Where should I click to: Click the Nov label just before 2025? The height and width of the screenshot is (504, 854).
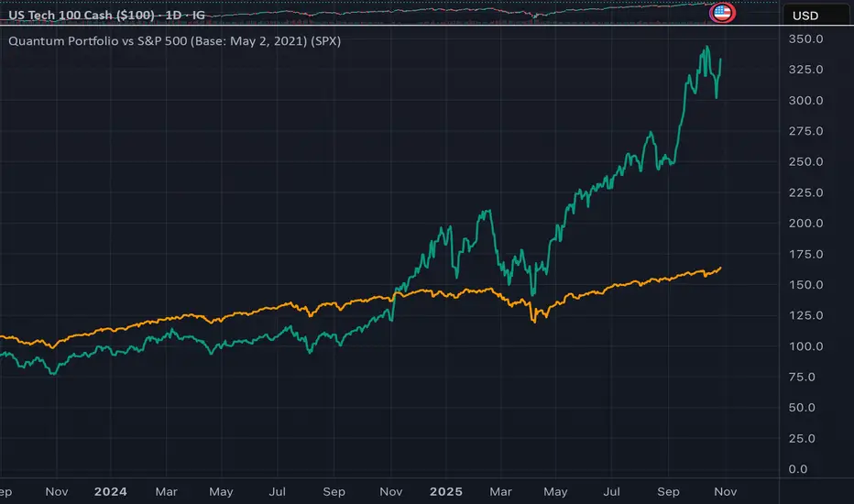391,491
